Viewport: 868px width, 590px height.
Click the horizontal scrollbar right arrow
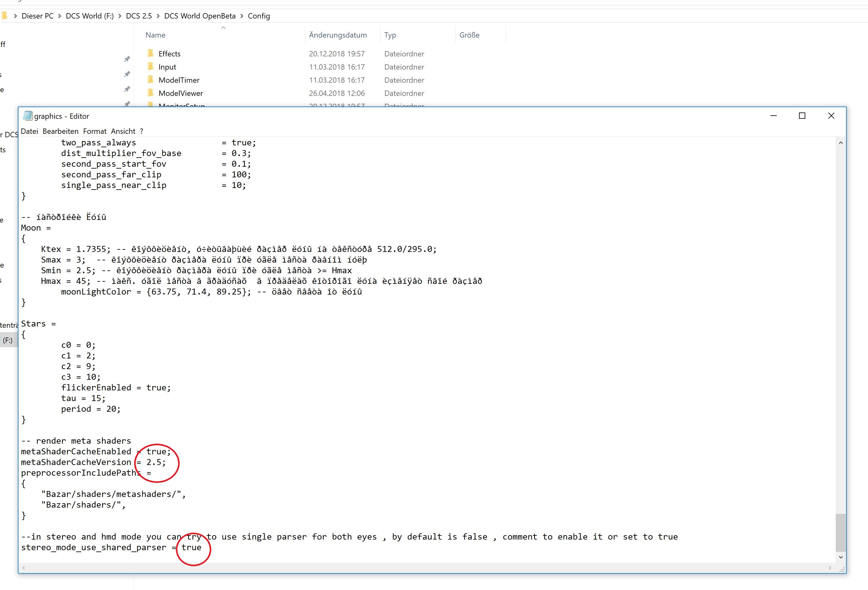(x=830, y=568)
